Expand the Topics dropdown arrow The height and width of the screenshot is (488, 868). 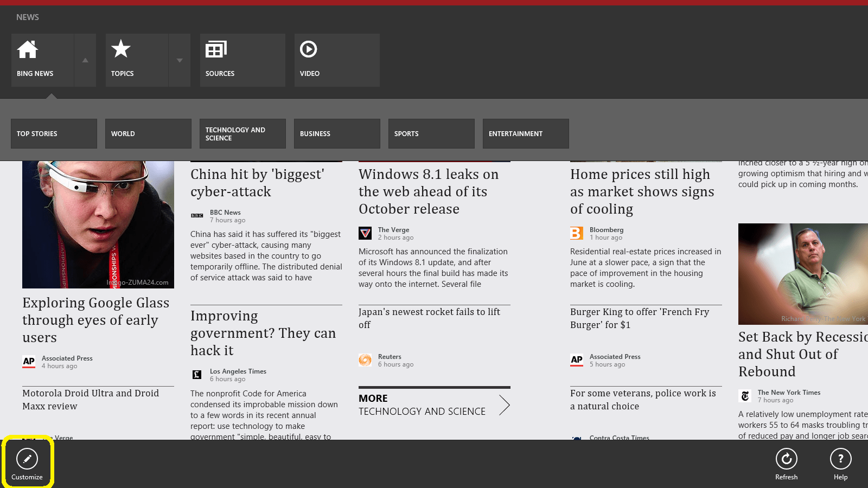(180, 60)
